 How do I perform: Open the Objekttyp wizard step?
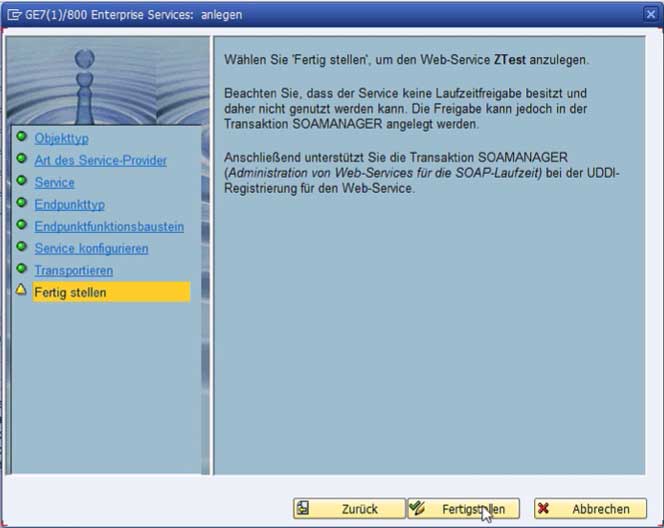[x=61, y=138]
